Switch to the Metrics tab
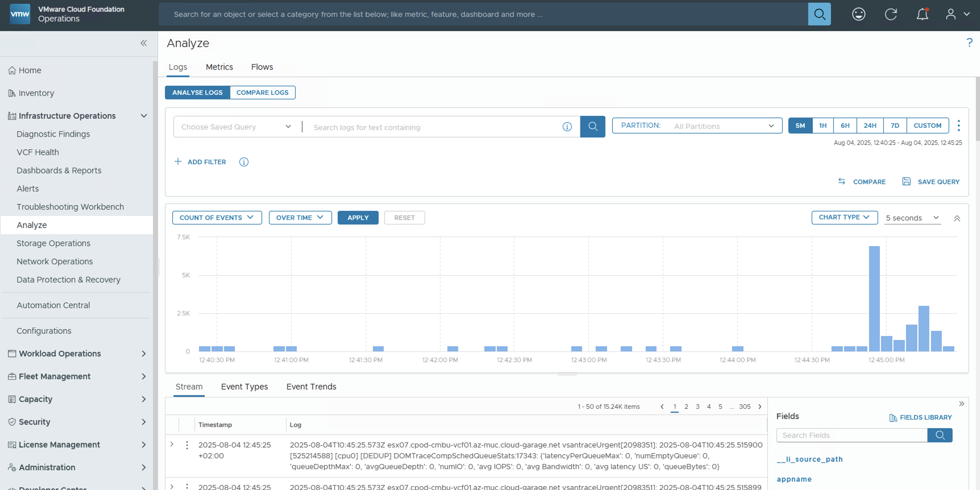Screen dimensions: 980x490 pos(219,67)
